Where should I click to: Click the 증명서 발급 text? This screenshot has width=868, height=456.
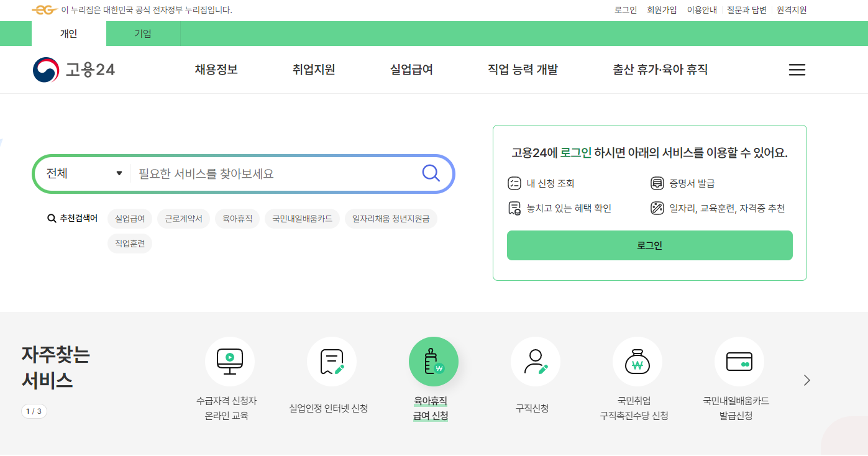[x=692, y=183]
